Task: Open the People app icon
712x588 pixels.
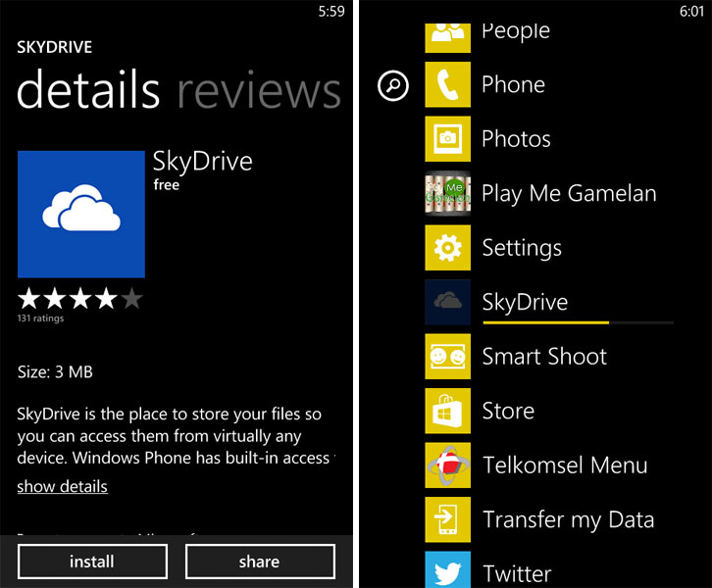Action: [448, 38]
